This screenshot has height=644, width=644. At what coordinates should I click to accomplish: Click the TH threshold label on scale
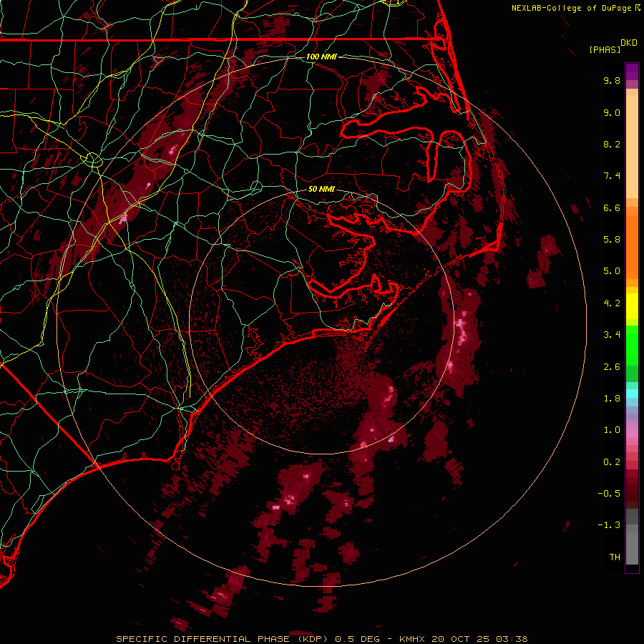point(615,557)
